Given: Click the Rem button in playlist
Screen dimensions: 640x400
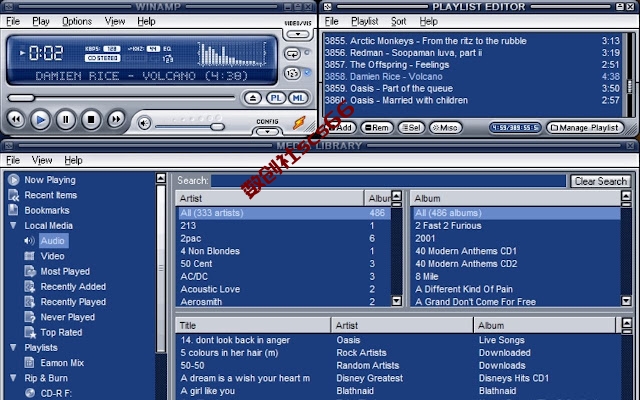Looking at the screenshot, I should point(377,128).
